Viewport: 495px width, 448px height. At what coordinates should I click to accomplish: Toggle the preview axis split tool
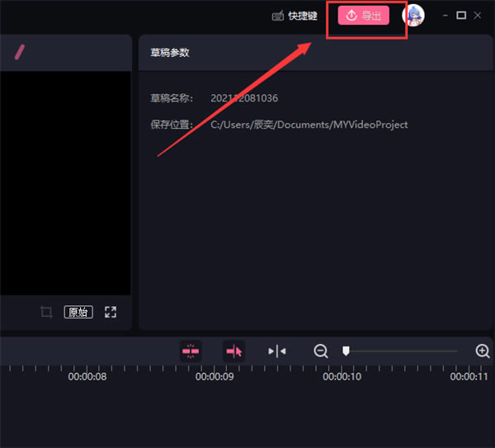[x=277, y=351]
